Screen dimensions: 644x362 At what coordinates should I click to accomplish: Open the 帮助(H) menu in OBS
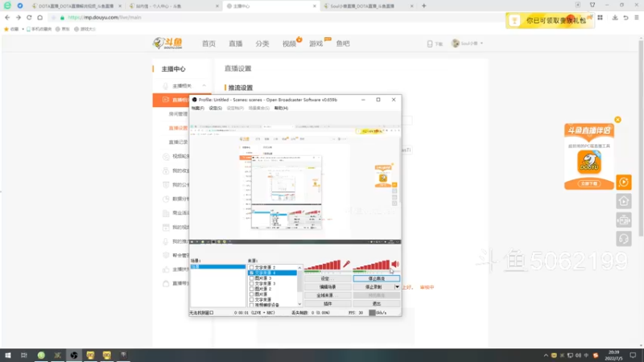coord(281,108)
